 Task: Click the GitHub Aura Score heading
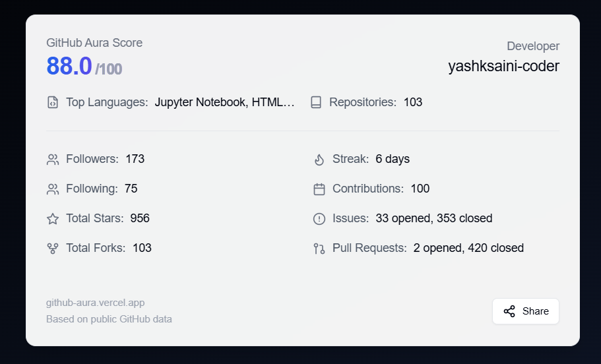point(94,43)
